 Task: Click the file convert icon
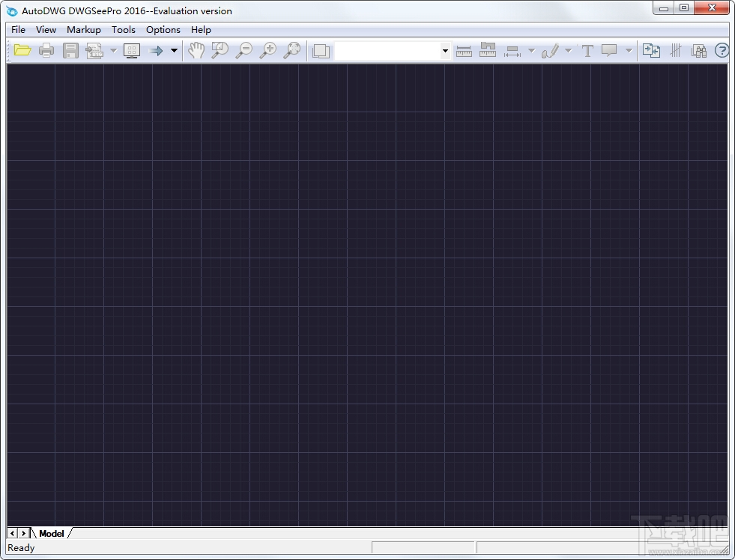click(651, 51)
